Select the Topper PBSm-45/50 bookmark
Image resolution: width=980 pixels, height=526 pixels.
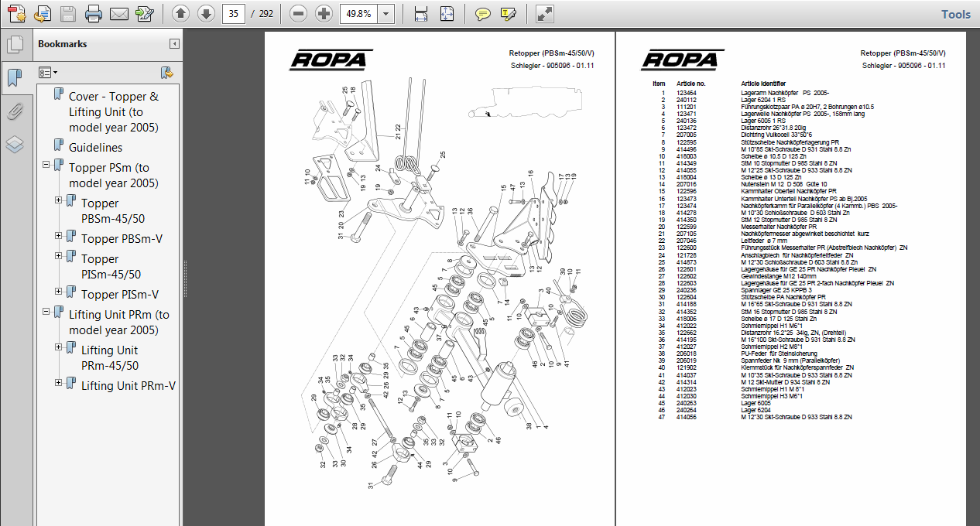(x=112, y=210)
